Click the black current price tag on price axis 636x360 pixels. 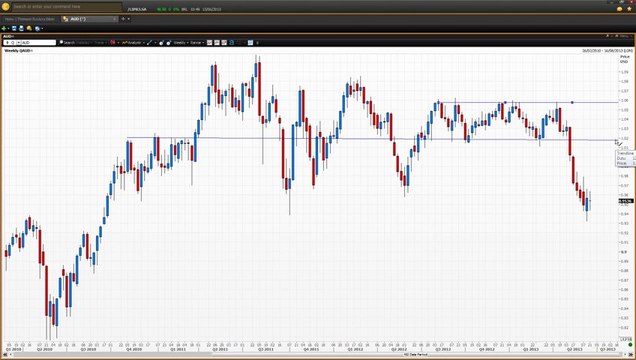pos(625,201)
